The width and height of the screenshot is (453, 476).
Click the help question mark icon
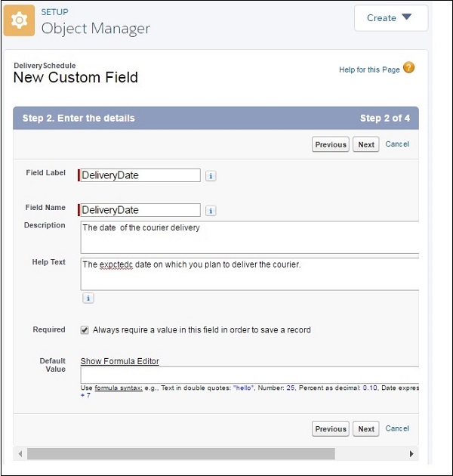click(408, 69)
